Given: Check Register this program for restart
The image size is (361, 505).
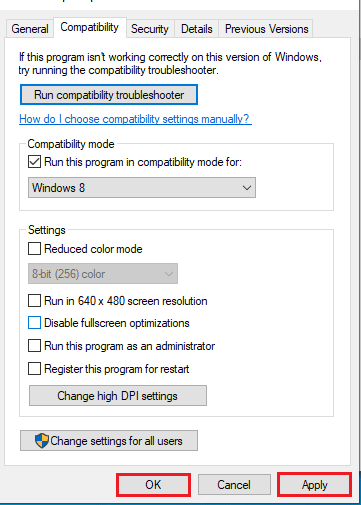Looking at the screenshot, I should click(34, 369).
